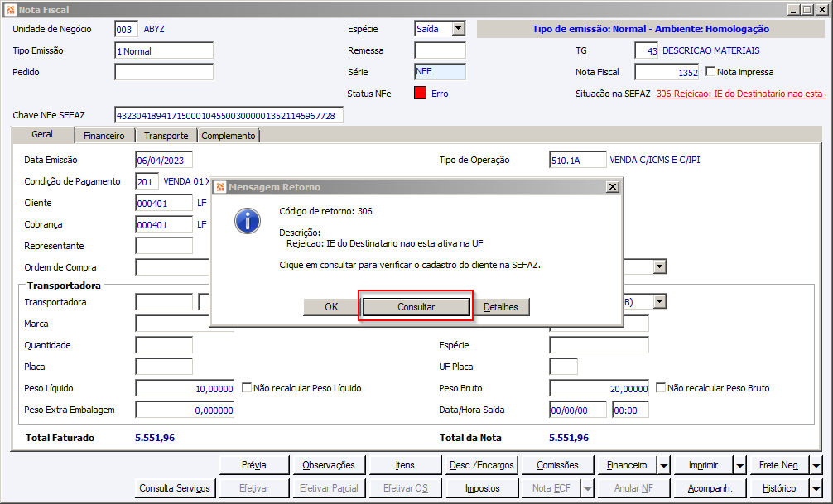Click the Quantidade input field

pos(164,345)
